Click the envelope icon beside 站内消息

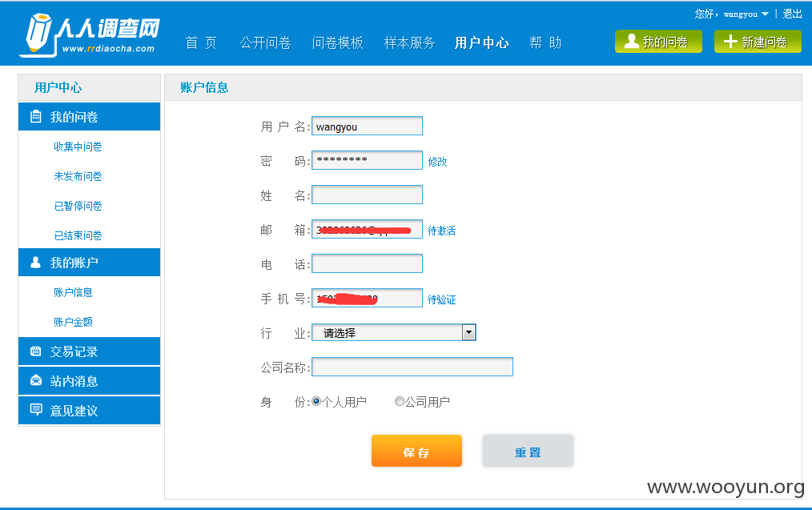pos(36,380)
